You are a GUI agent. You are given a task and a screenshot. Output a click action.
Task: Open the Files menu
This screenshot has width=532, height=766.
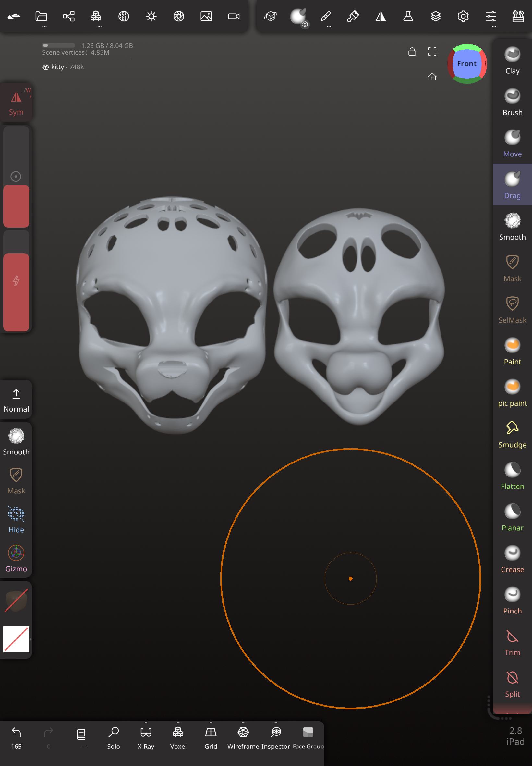41,16
